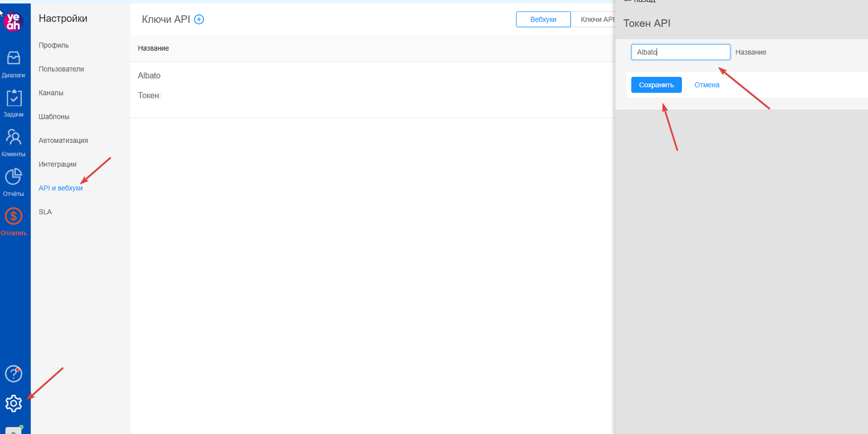Open settings gear icon in sidebar
This screenshot has width=868, height=434.
point(14,403)
